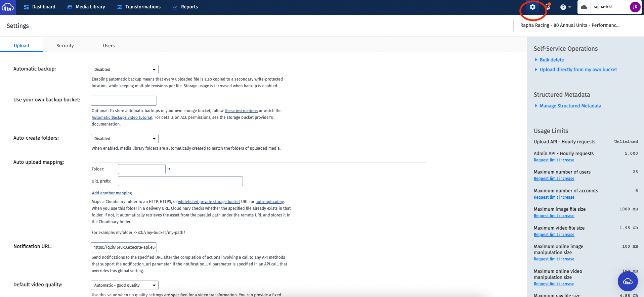The width and height of the screenshot is (644, 297).
Task: Expand the Automatic backup dropdown
Action: coord(124,69)
